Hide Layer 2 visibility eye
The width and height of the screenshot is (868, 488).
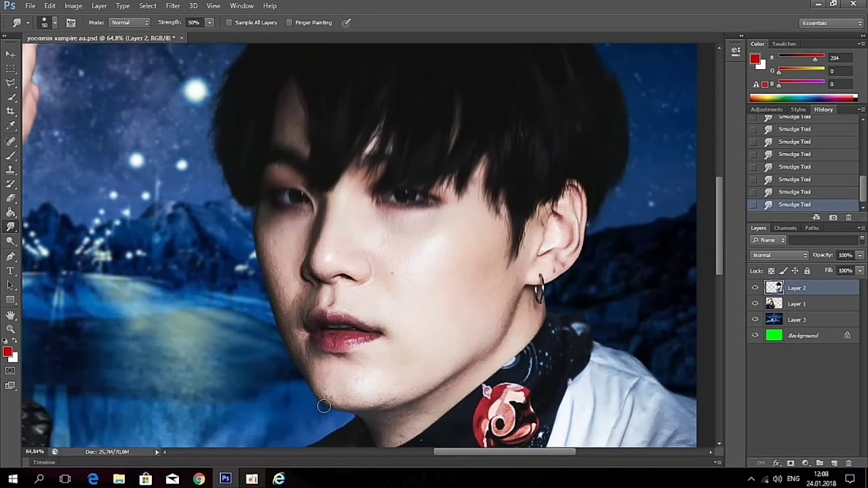(x=755, y=288)
